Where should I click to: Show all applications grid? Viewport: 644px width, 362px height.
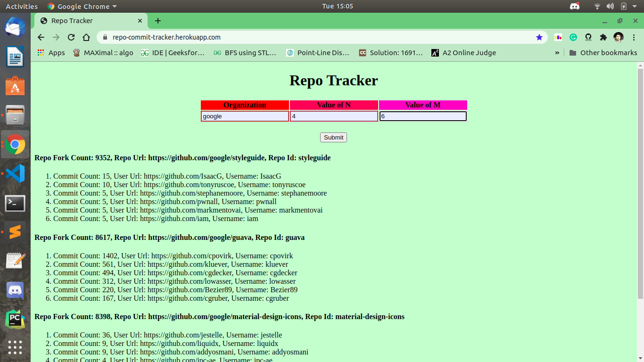point(15,348)
